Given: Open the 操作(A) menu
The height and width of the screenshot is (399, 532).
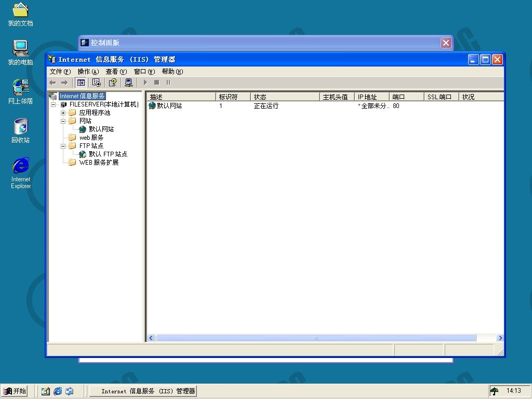Looking at the screenshot, I should (x=88, y=72).
